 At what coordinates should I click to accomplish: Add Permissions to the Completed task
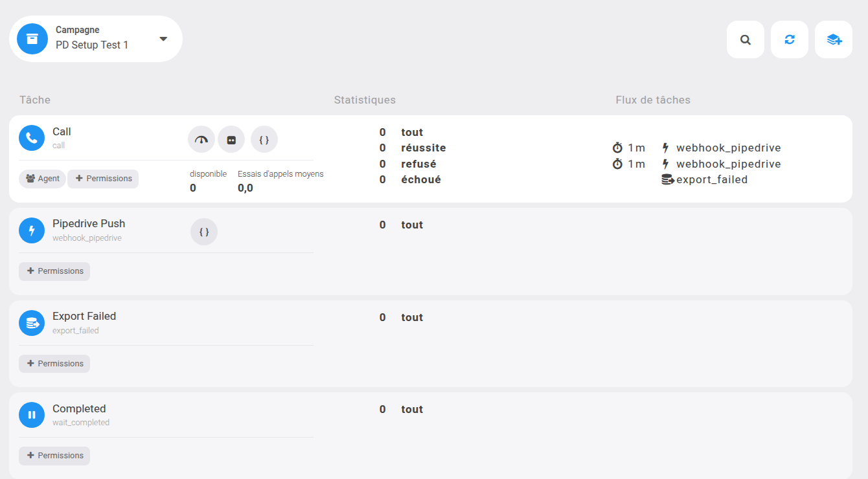point(54,456)
